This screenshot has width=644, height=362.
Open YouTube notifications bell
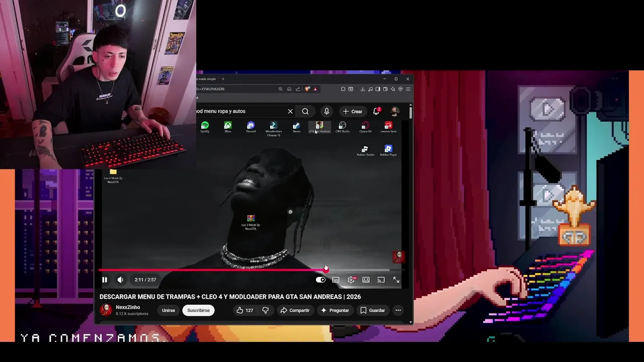[x=376, y=111]
